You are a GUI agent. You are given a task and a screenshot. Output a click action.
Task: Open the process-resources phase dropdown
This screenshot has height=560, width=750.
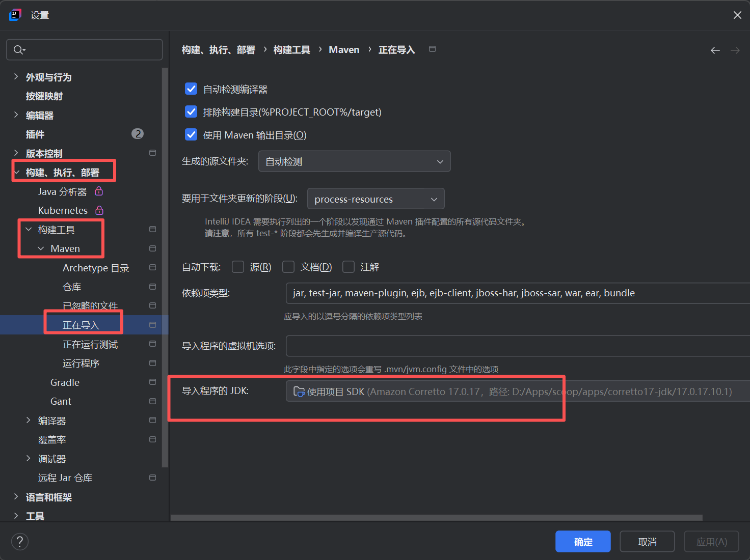pyautogui.click(x=376, y=199)
